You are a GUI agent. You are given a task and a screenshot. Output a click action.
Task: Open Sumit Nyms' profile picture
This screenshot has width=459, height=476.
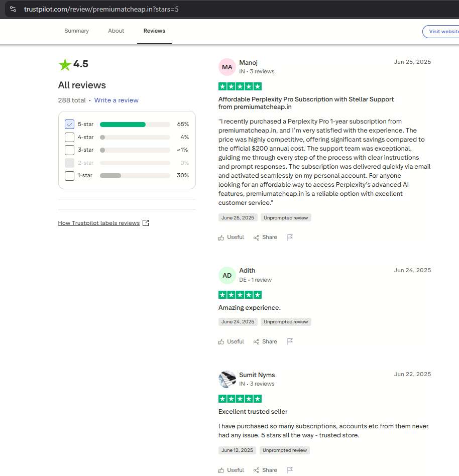pos(227,379)
